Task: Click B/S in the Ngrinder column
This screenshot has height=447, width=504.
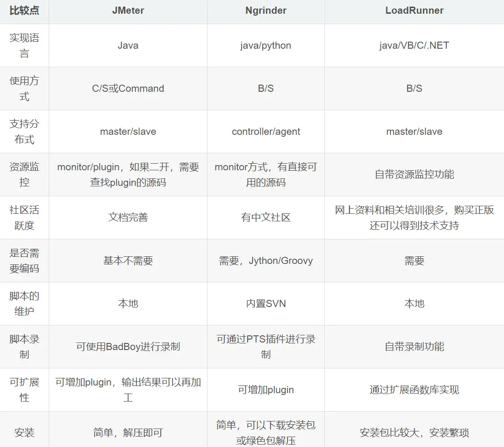Action: [x=266, y=88]
